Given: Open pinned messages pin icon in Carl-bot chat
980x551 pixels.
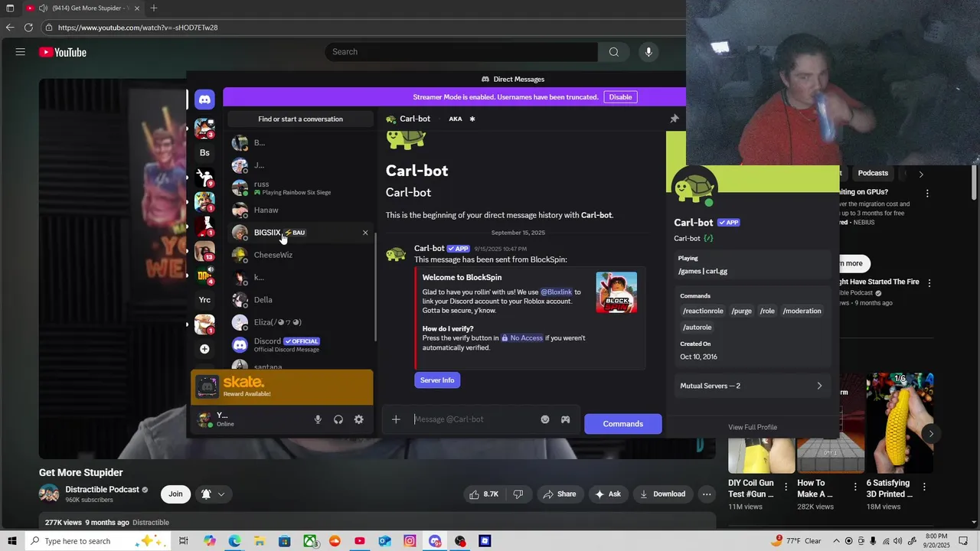Looking at the screenshot, I should point(675,119).
